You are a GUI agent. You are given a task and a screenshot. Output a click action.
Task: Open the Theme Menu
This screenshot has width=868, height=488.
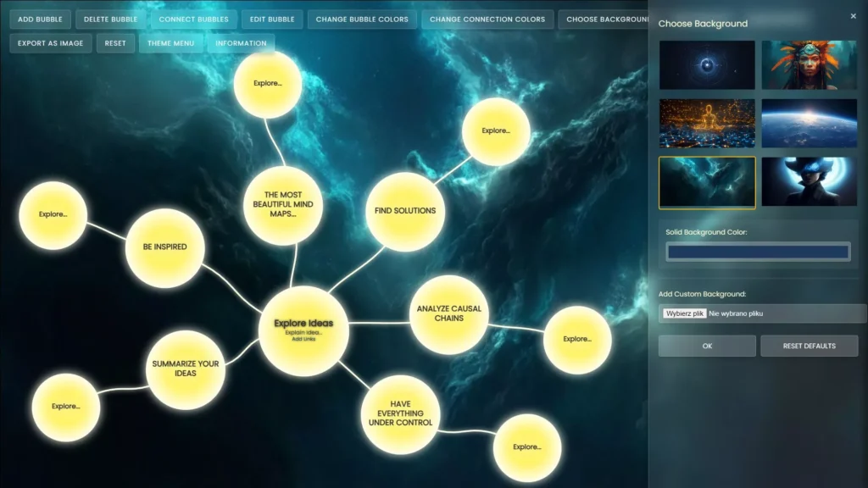[170, 43]
